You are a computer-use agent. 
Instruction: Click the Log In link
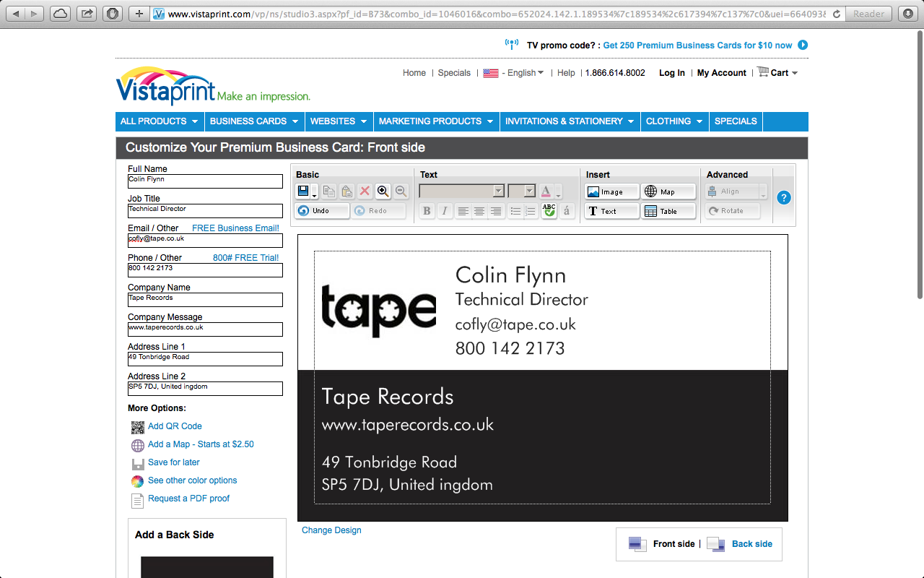(672, 73)
